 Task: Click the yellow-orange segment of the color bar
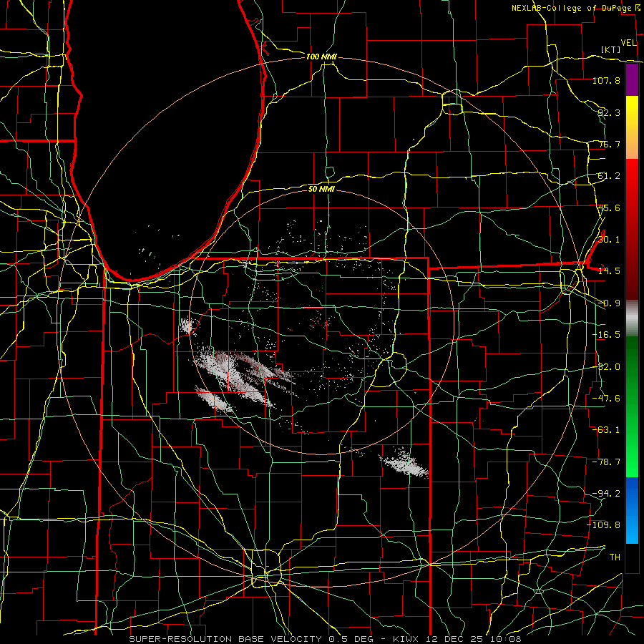pyautogui.click(x=632, y=127)
